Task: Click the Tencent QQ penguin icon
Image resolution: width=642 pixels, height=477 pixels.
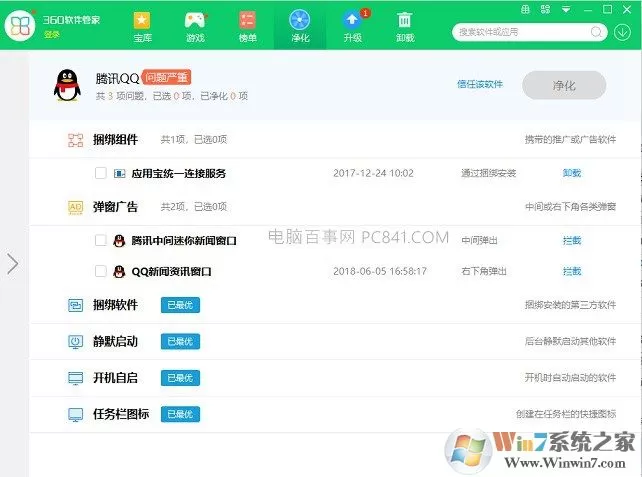Action: click(x=67, y=86)
